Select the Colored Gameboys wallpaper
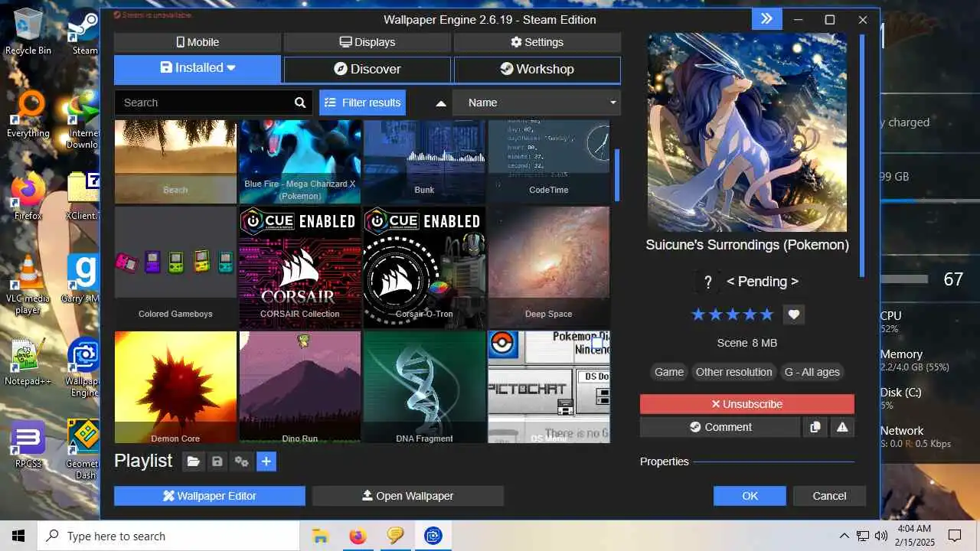Screen dimensions: 980x551 (175, 267)
